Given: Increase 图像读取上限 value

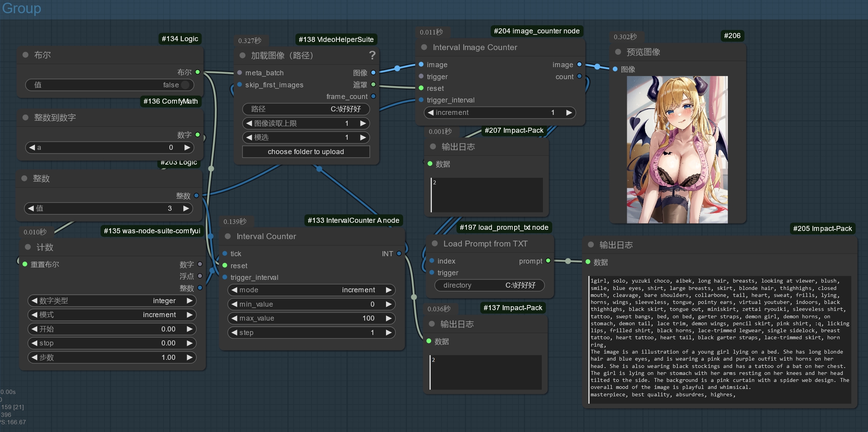Looking at the screenshot, I should [363, 123].
